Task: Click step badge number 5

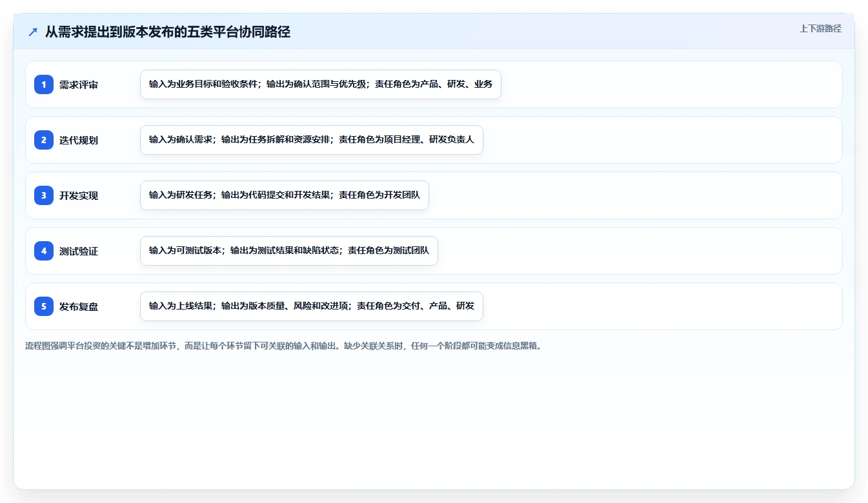Action: coord(44,306)
